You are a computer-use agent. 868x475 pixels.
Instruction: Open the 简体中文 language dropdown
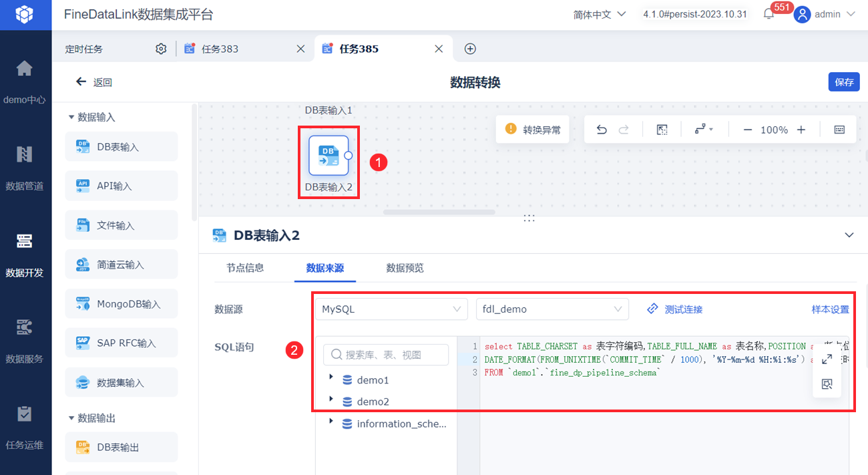pos(600,14)
